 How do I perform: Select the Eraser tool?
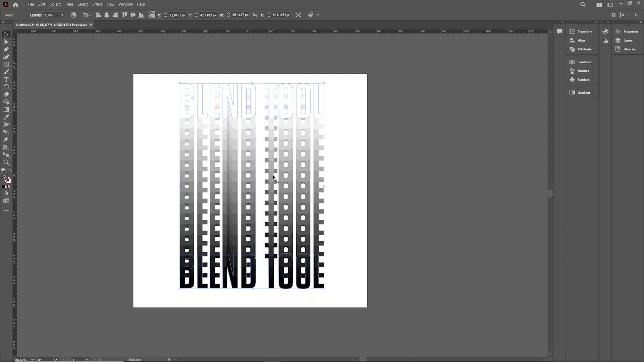click(6, 95)
